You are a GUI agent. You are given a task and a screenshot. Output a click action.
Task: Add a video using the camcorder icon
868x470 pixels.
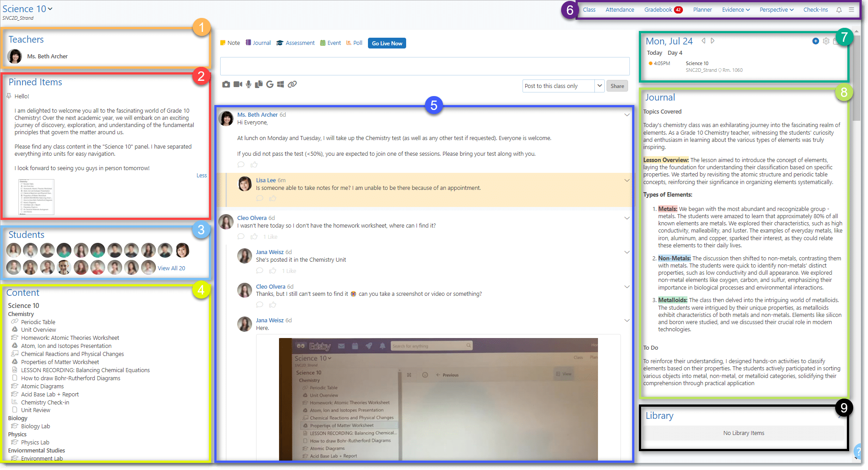click(238, 84)
